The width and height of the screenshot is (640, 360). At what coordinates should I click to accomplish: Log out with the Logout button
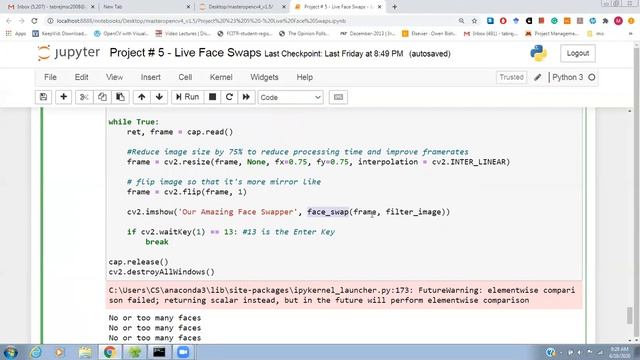(578, 53)
